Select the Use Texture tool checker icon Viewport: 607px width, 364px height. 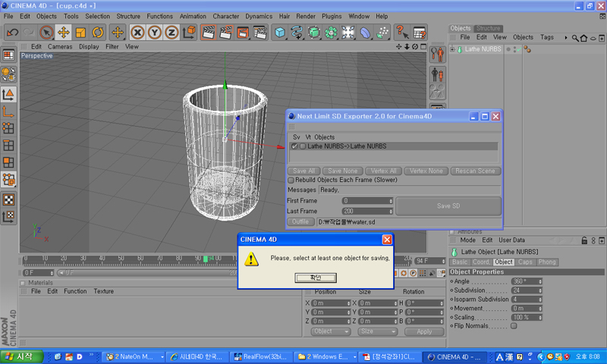coord(8,199)
